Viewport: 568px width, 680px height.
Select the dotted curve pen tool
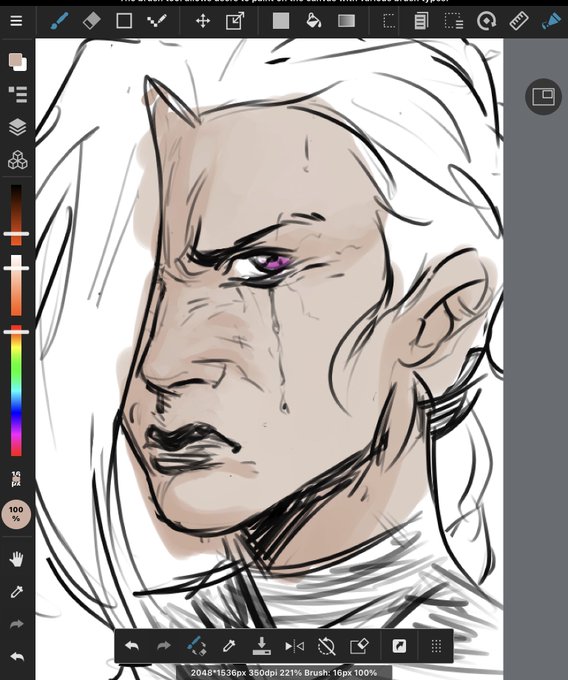157,21
